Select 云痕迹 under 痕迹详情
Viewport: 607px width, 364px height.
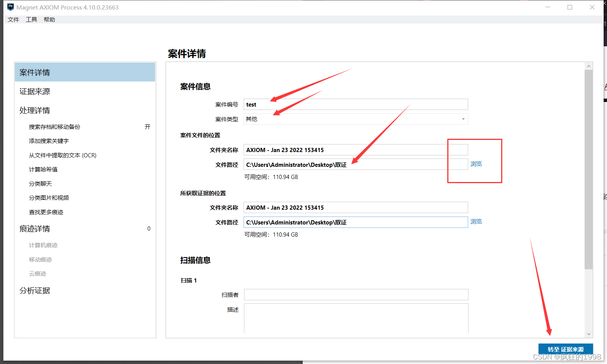[x=38, y=274]
